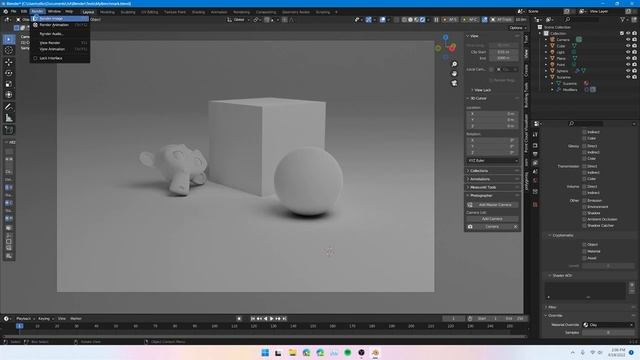Image resolution: width=640 pixels, height=360 pixels.
Task: Hide the Camera object in viewport
Action: pos(628,40)
